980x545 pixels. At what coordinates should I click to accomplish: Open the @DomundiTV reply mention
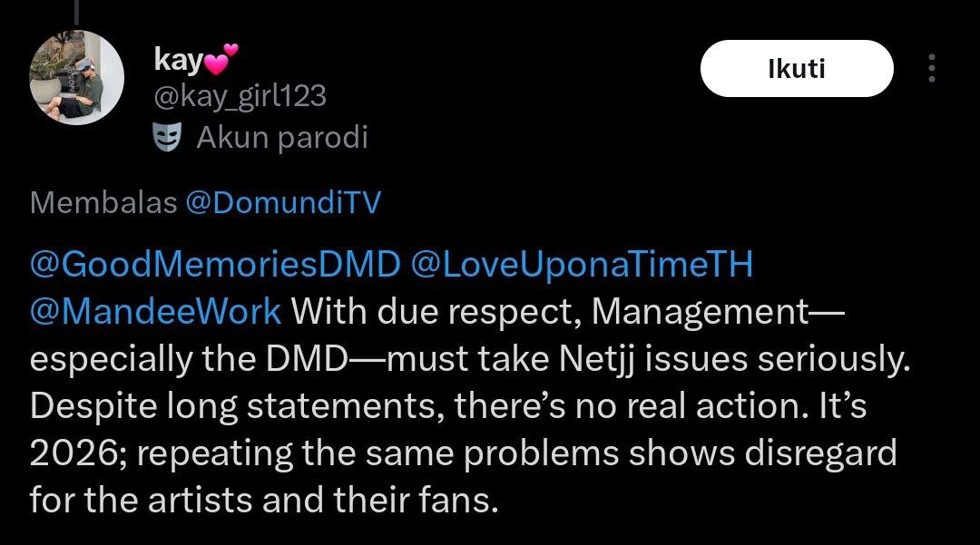coord(283,203)
